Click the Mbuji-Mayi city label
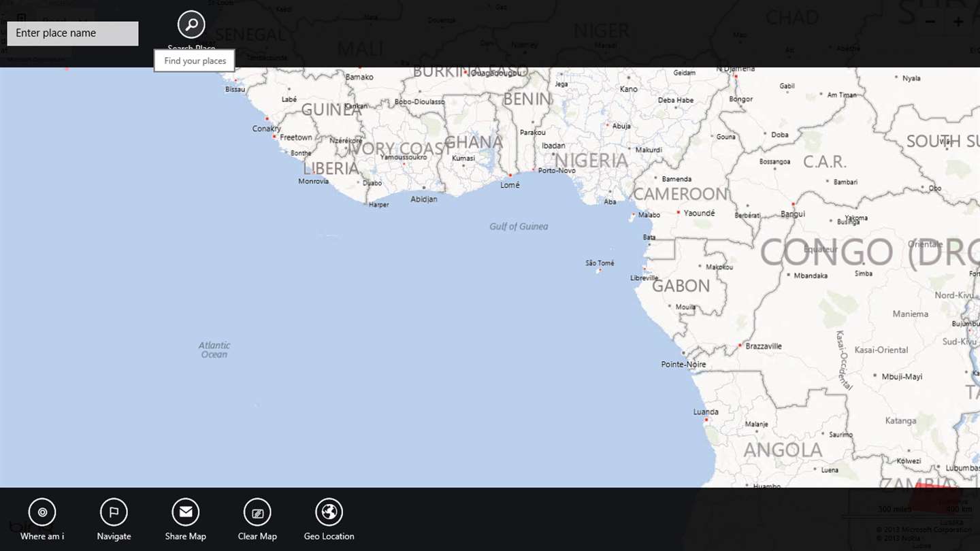980x551 pixels. (902, 377)
